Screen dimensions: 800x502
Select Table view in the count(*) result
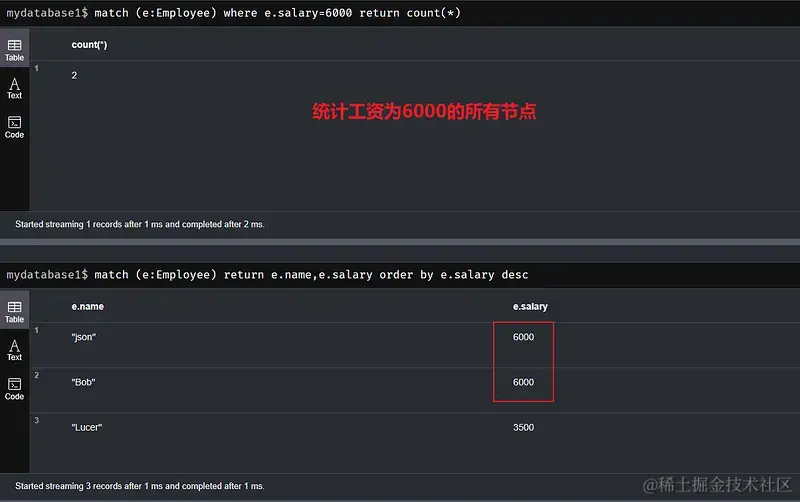(x=14, y=50)
